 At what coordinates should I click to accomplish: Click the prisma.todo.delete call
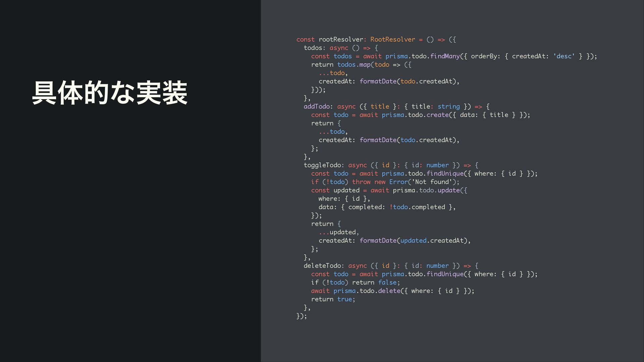(x=367, y=291)
